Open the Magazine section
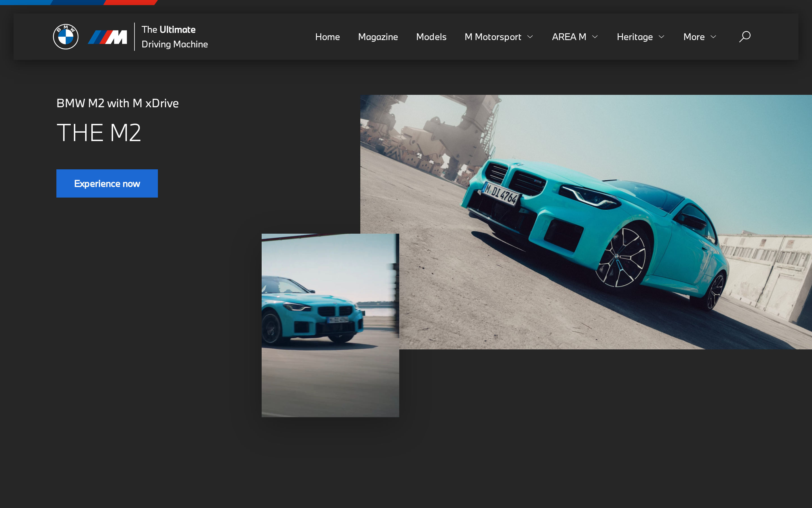812x508 pixels. [x=378, y=37]
